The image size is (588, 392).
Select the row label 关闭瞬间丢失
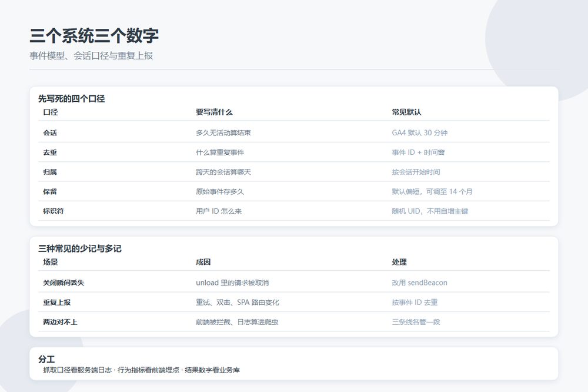coord(64,283)
